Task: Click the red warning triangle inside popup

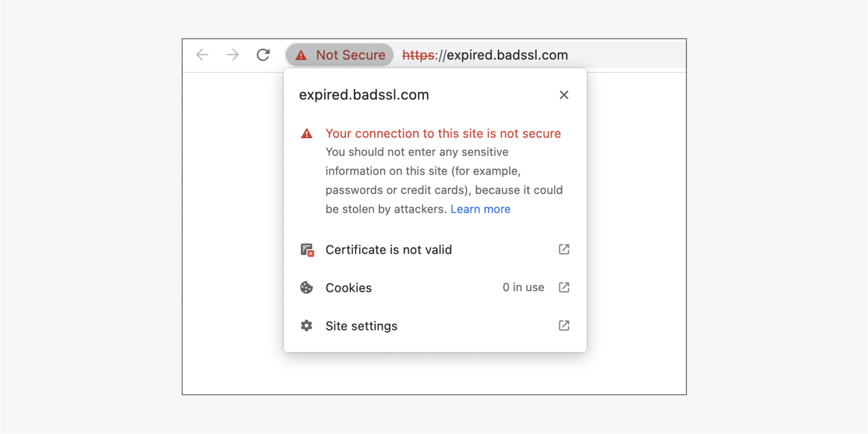Action: point(306,133)
